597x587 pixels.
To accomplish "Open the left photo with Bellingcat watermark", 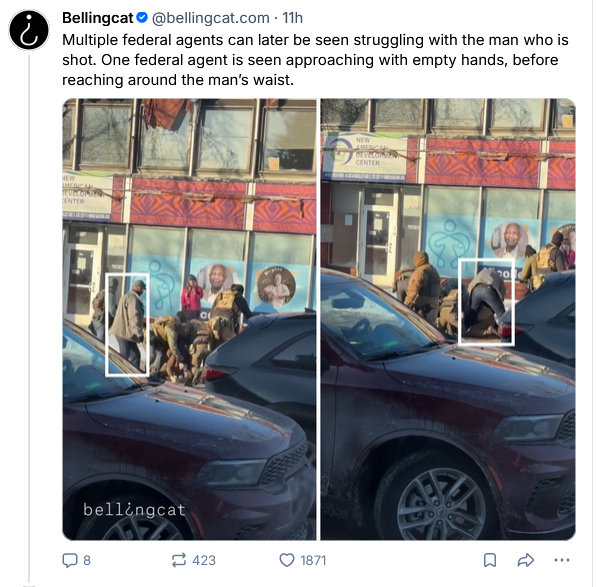I will point(189,319).
